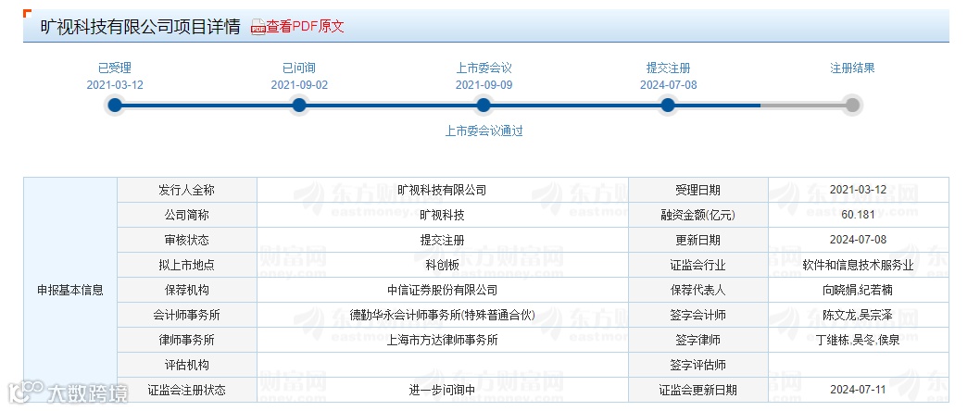The width and height of the screenshot is (980, 411).
Task: Click the 签字评估师 label cell
Action: pos(698,365)
